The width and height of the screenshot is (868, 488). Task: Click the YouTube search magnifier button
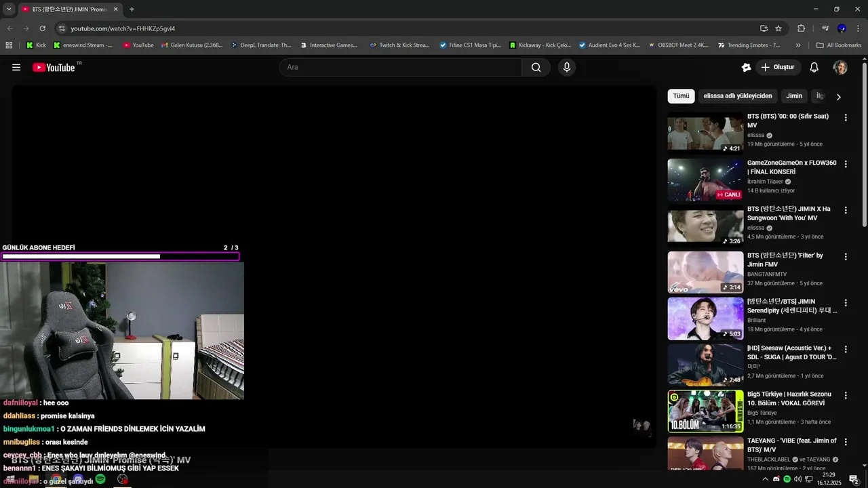pos(536,67)
